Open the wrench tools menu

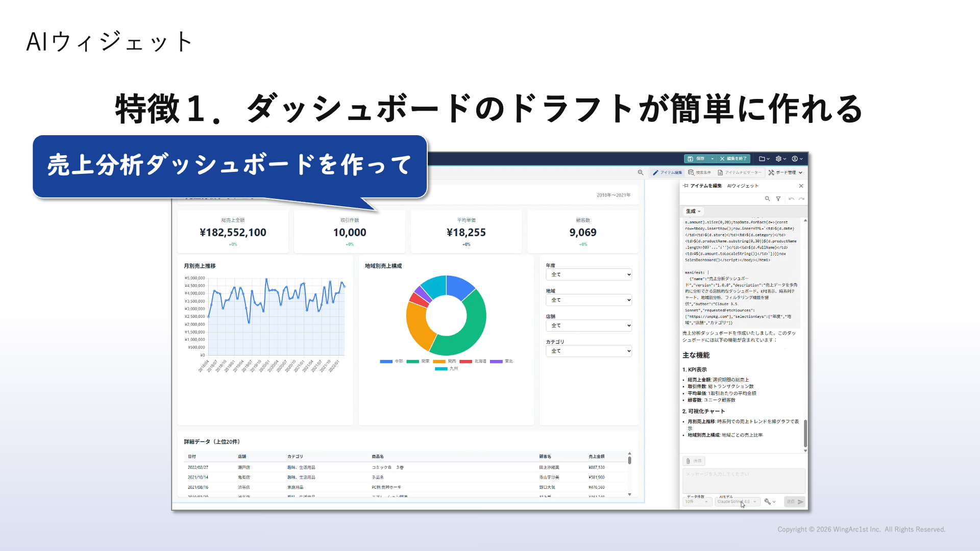(x=770, y=502)
